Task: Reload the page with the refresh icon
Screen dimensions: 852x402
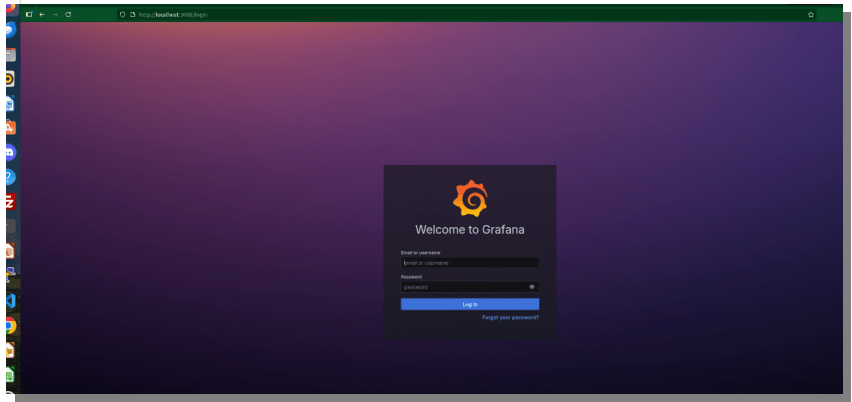Action: [68, 14]
